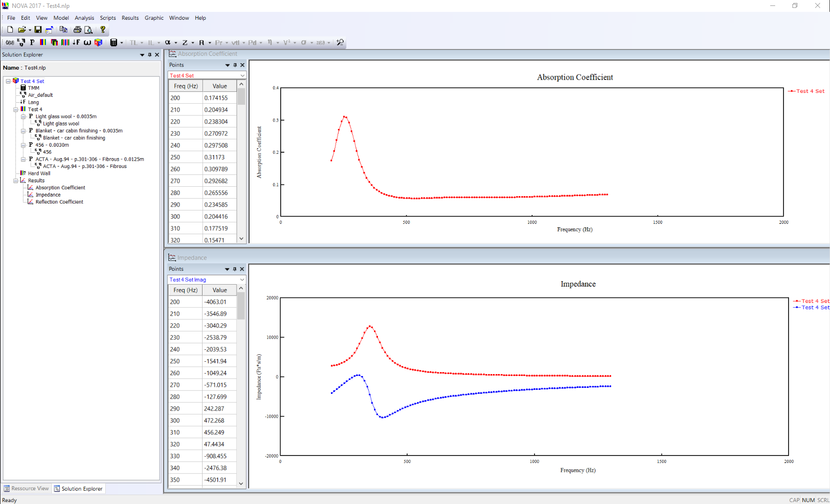Click the New document icon
The width and height of the screenshot is (830, 504).
10,30
